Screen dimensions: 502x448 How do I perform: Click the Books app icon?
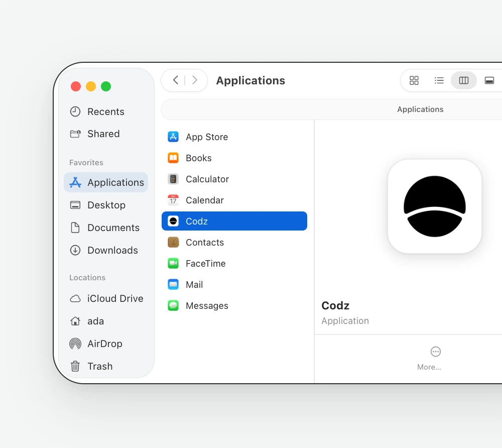pos(173,158)
